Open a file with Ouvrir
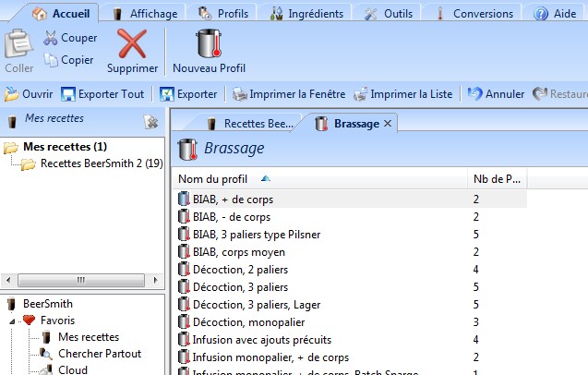 pyautogui.click(x=29, y=94)
